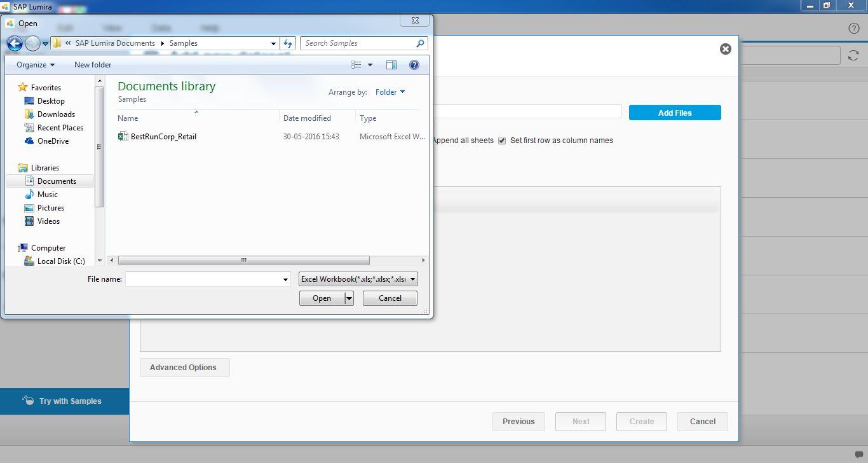Select Music library in navigation pane
The width and height of the screenshot is (868, 463).
pyautogui.click(x=47, y=195)
